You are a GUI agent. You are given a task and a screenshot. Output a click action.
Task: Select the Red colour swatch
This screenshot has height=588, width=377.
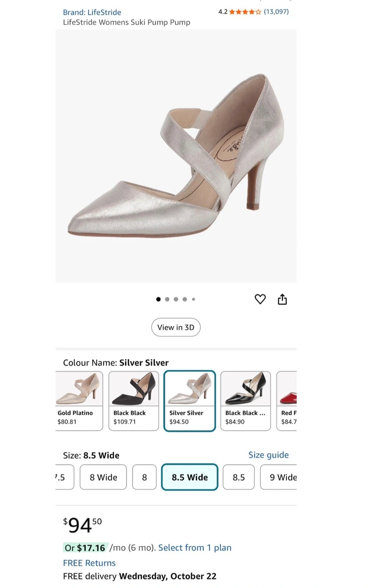287,401
